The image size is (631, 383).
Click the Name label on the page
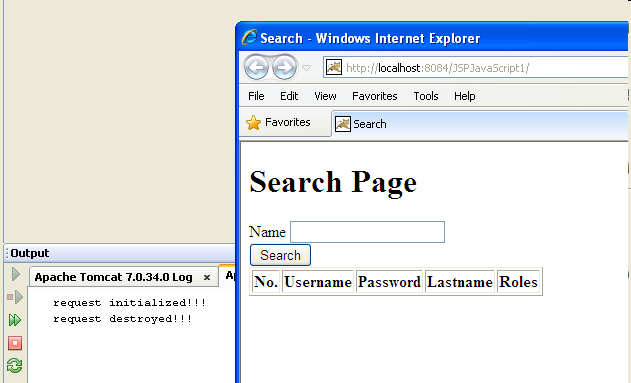click(267, 232)
